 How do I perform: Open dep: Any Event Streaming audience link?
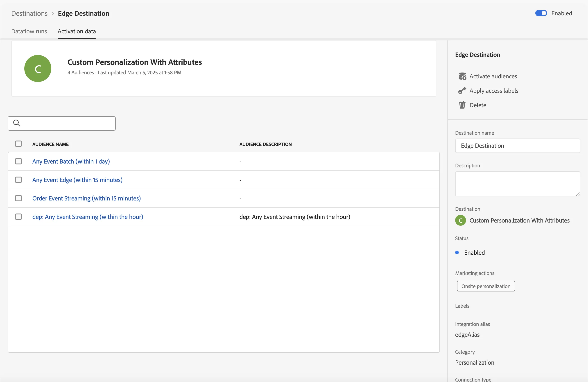tap(88, 217)
